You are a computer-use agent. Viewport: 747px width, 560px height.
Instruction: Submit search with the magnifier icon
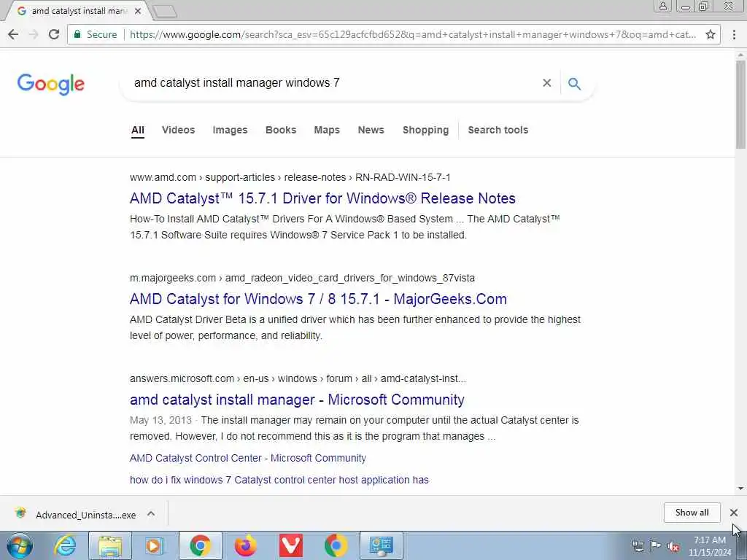pyautogui.click(x=575, y=83)
